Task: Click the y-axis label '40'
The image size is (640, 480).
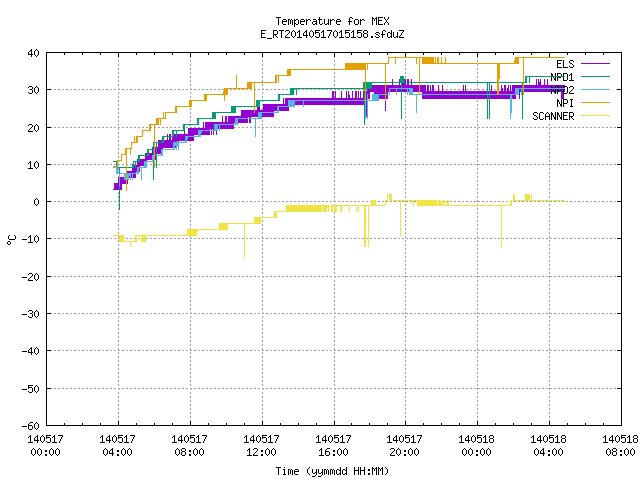Action: (x=33, y=53)
